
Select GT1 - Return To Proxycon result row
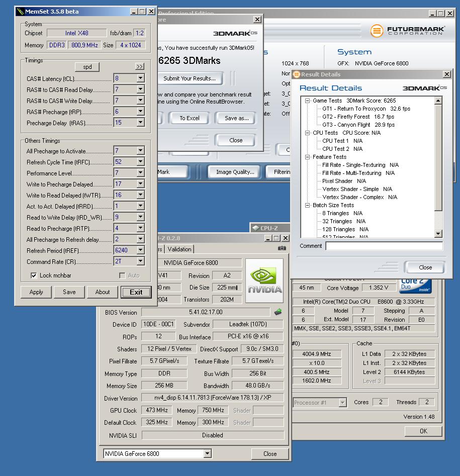coord(366,109)
